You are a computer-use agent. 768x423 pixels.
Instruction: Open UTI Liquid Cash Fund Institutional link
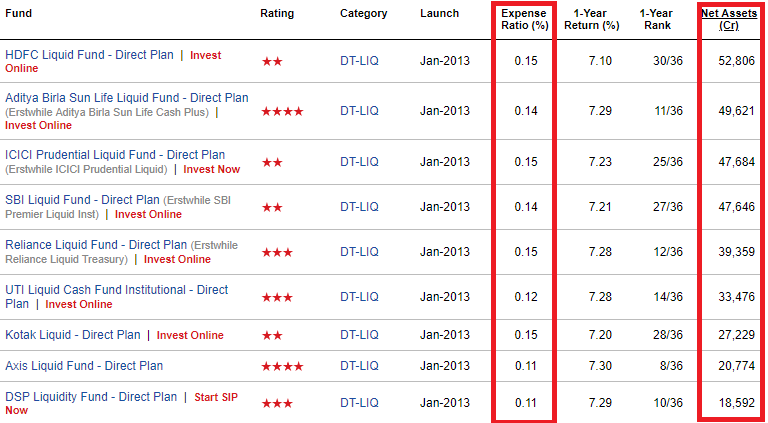[117, 296]
